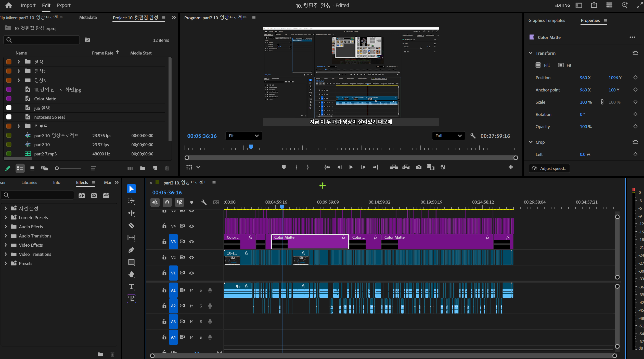
Task: Click the Export Frame camera icon
Action: pos(419,167)
